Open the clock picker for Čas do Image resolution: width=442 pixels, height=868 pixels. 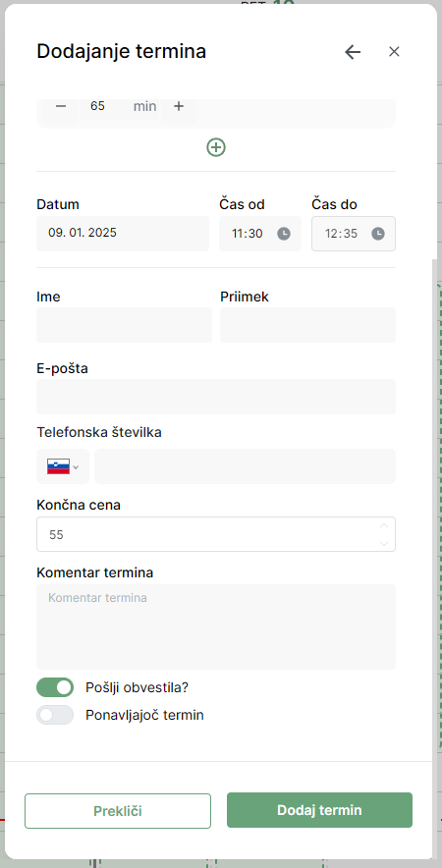point(378,234)
